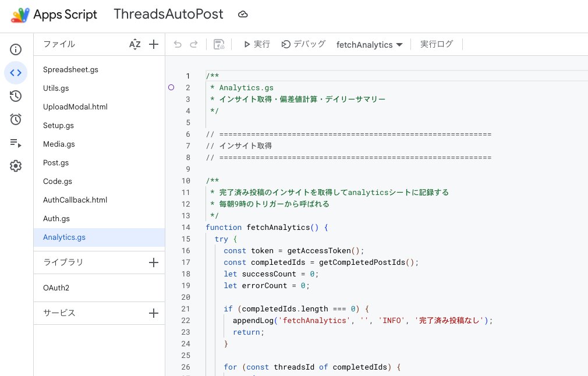The height and width of the screenshot is (376, 588).
Task: Click the Redo arrow icon
Action: click(193, 44)
